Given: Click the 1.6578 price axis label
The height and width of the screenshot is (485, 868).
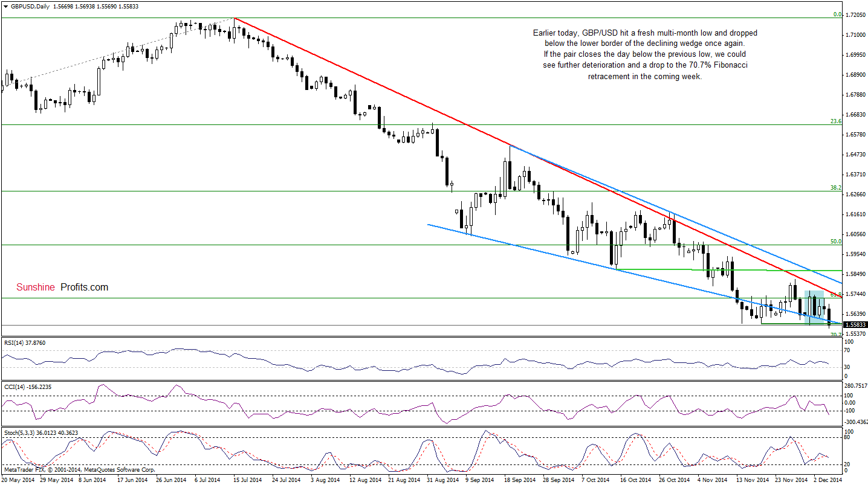Looking at the screenshot, I should point(855,134).
